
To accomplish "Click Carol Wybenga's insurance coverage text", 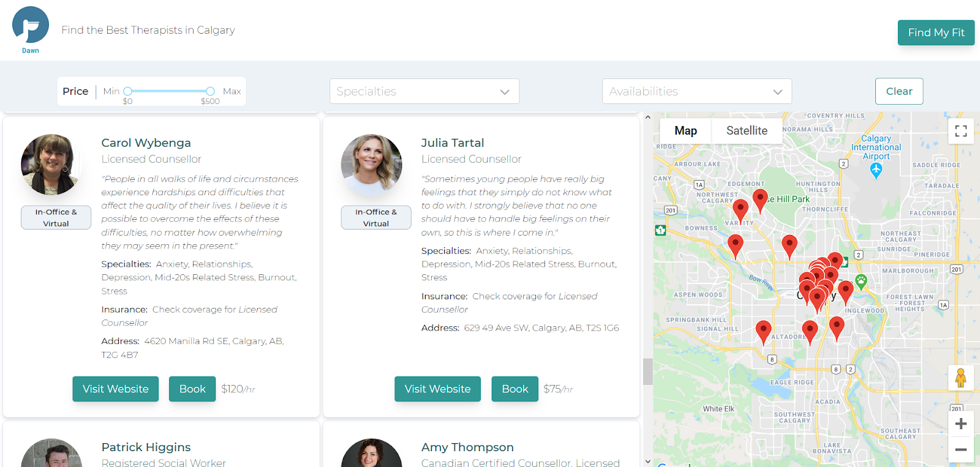I will pyautogui.click(x=189, y=316).
